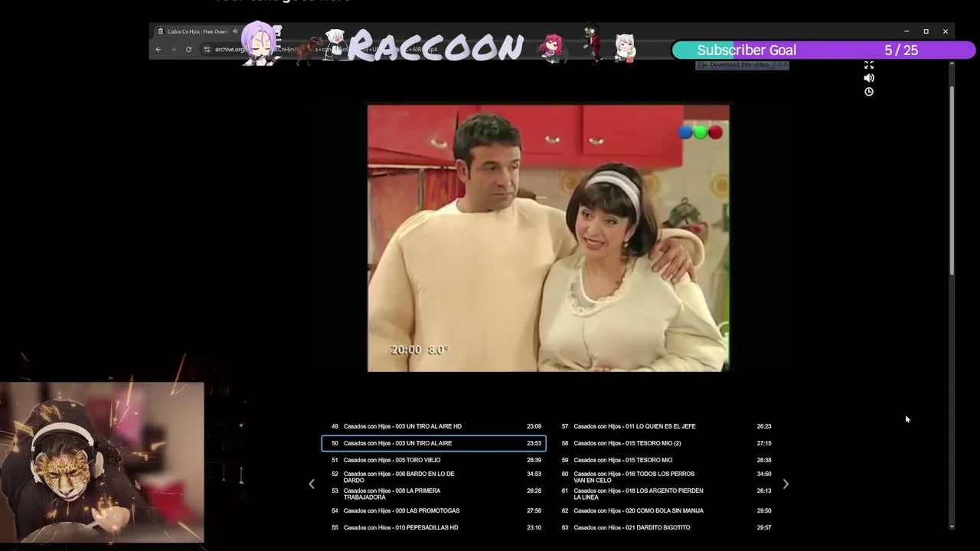
Task: Play track 62 COMO BOLA SIN MANIJA
Action: pos(666,510)
